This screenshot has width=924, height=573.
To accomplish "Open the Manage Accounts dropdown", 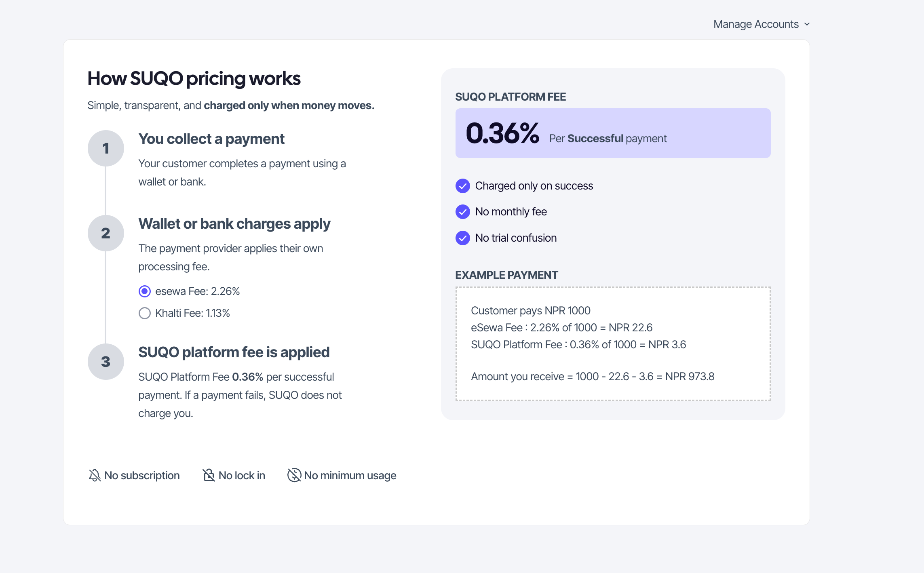I will tap(762, 24).
